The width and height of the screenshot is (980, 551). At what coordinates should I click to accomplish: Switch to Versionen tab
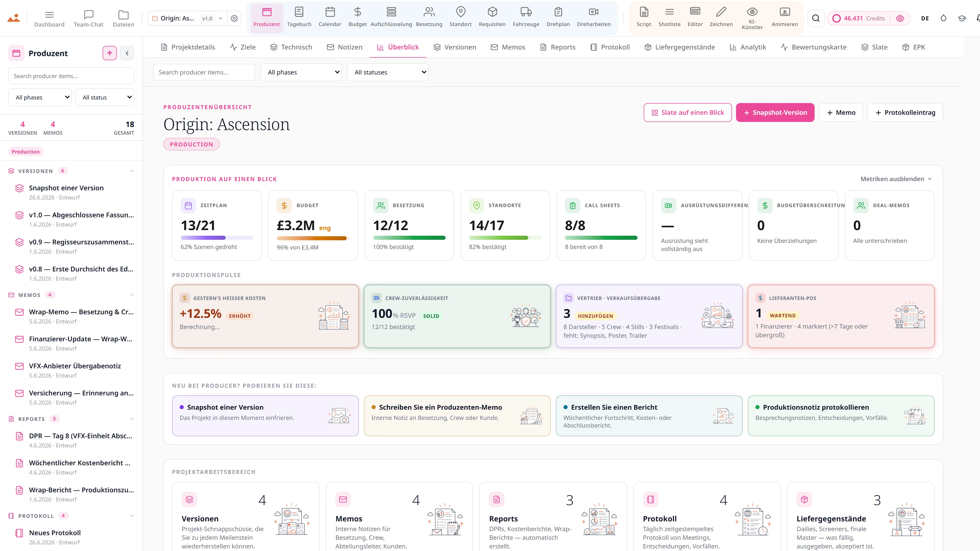[455, 47]
